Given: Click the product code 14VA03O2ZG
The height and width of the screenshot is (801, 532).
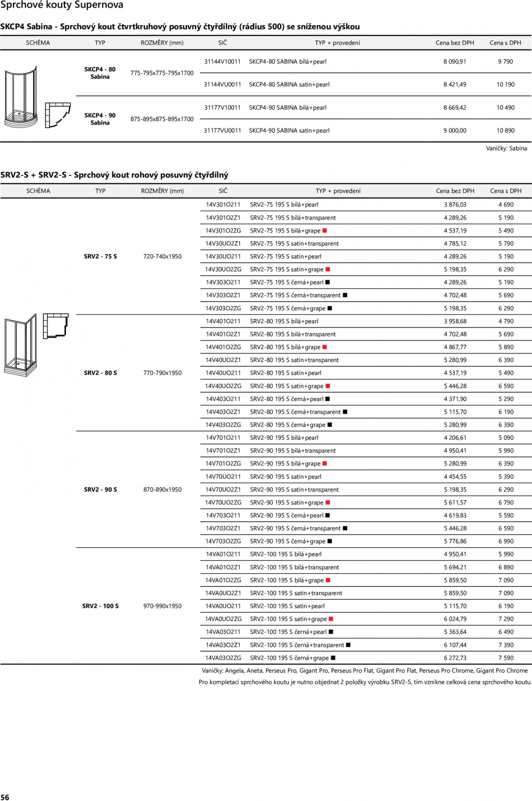Looking at the screenshot, I should [223, 658].
